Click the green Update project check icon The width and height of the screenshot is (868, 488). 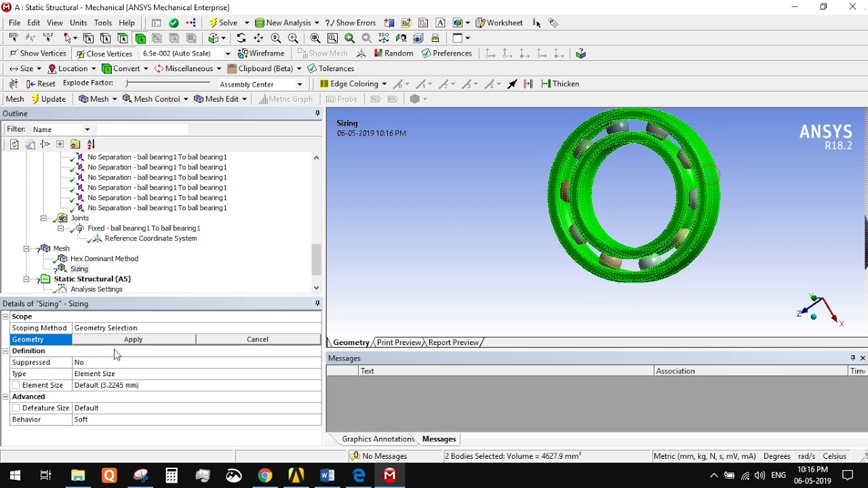tap(174, 22)
